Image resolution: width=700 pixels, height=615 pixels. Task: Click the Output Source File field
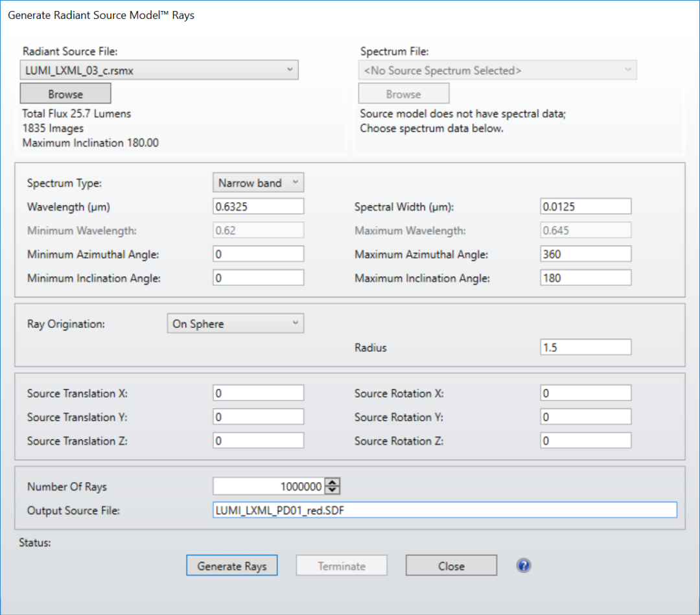pyautogui.click(x=445, y=510)
